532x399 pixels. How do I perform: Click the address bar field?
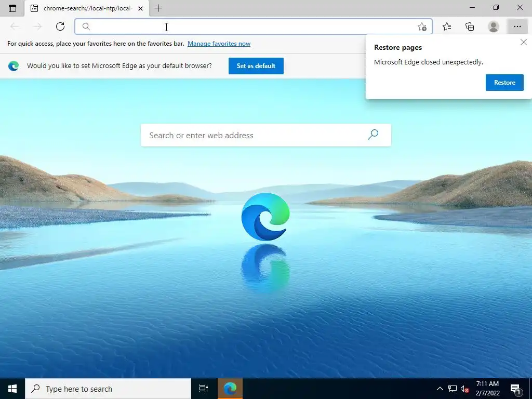[253, 26]
